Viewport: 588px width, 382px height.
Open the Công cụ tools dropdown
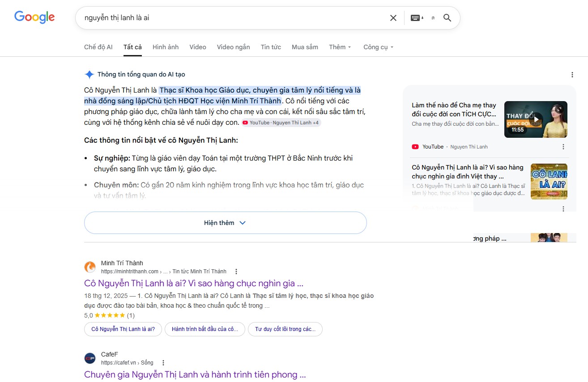point(378,47)
